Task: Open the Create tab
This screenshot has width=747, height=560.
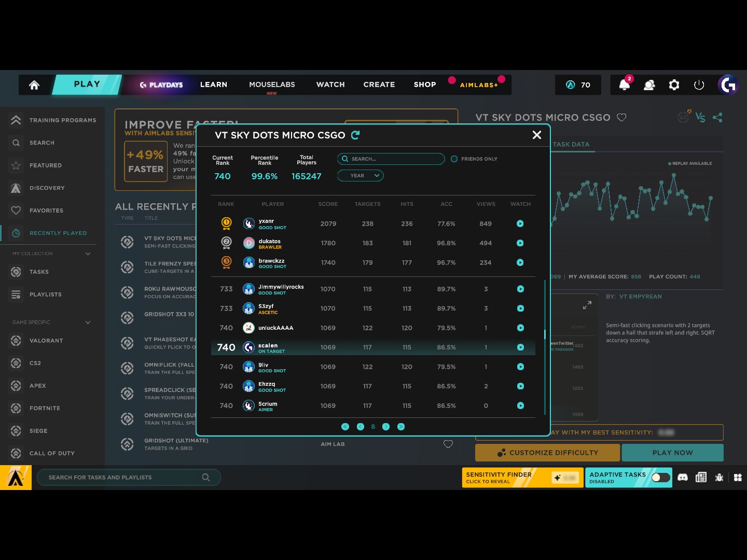Action: point(379,85)
